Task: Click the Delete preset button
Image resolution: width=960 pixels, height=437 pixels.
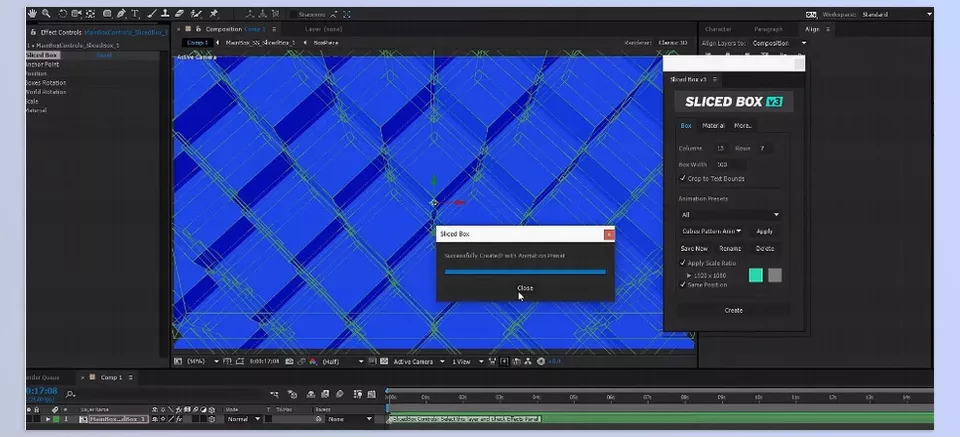Action: [765, 248]
